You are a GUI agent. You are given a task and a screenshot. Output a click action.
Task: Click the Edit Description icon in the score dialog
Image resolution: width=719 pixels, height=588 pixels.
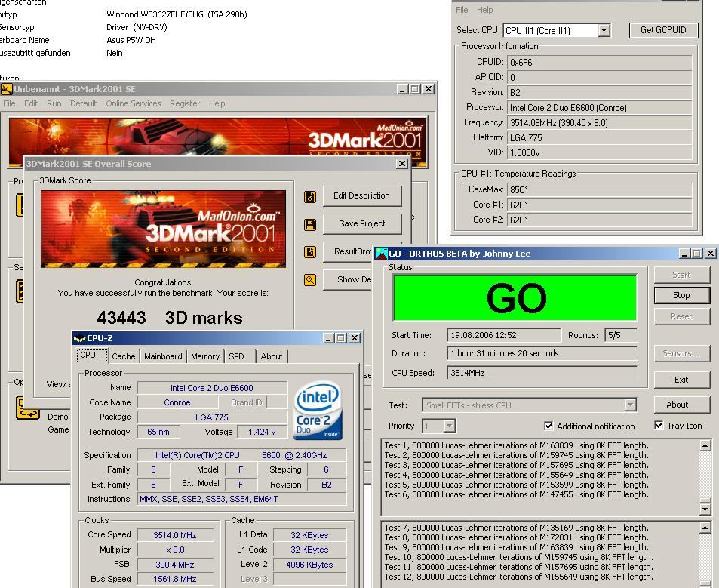coord(310,197)
